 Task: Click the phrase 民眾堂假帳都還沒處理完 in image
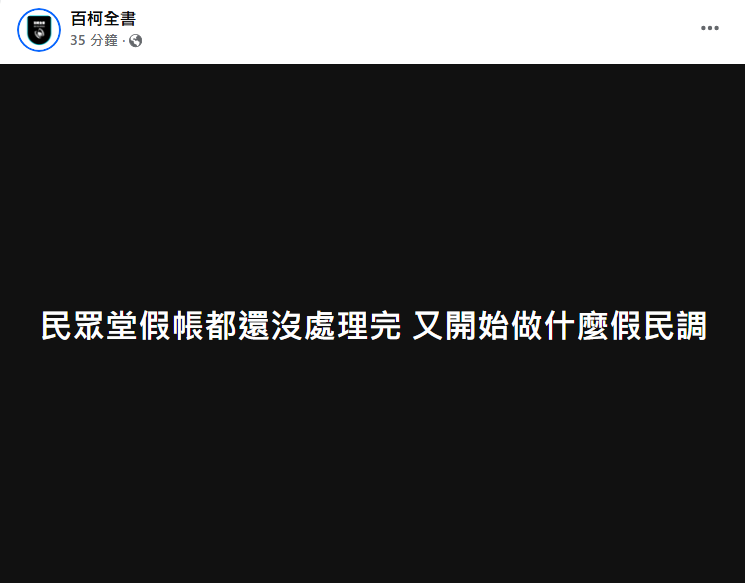(221, 325)
